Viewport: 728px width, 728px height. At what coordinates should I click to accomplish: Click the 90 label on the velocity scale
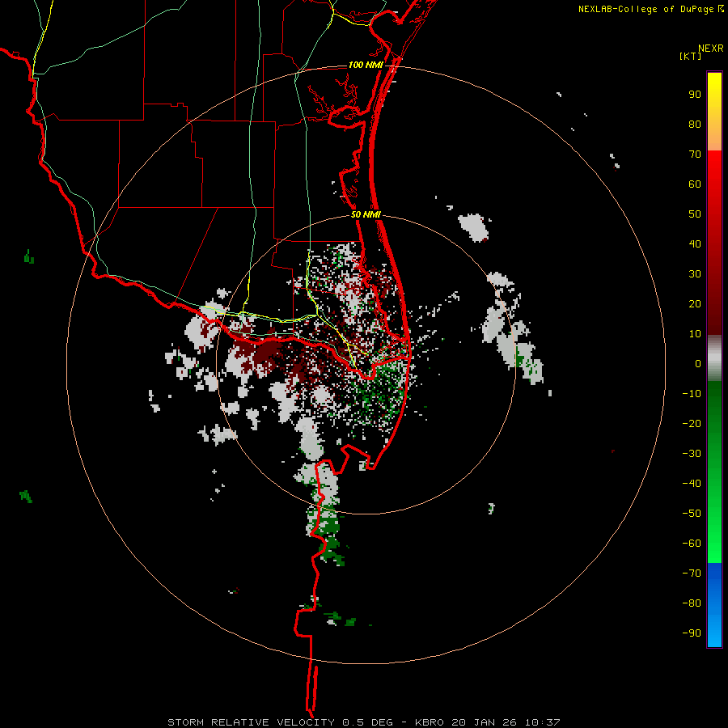point(695,95)
